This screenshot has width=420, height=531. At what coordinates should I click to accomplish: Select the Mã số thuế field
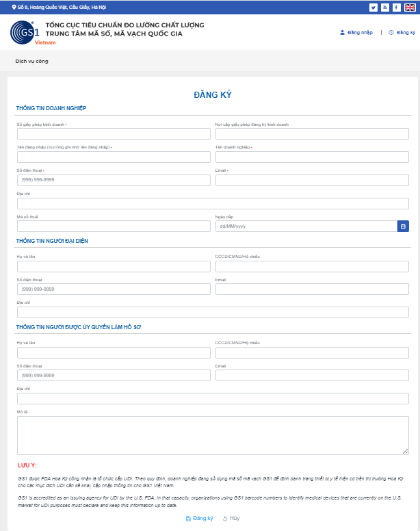pyautogui.click(x=114, y=226)
